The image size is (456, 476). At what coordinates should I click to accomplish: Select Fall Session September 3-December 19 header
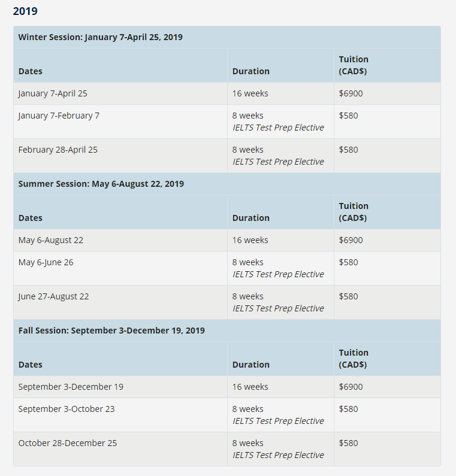click(x=227, y=331)
